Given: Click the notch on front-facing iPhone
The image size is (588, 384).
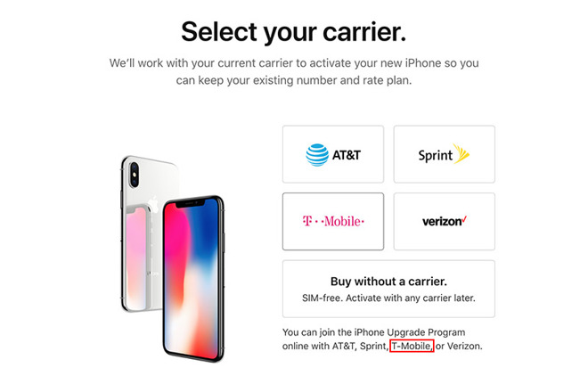Looking at the screenshot, I should [191, 204].
